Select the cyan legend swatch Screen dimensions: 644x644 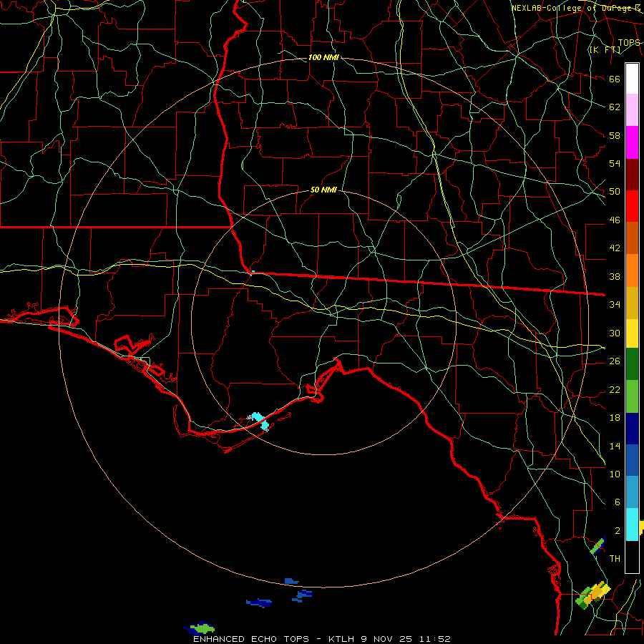(632, 525)
